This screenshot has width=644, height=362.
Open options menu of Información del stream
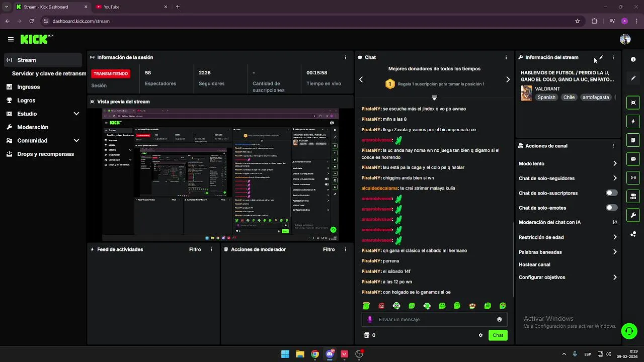click(x=613, y=57)
